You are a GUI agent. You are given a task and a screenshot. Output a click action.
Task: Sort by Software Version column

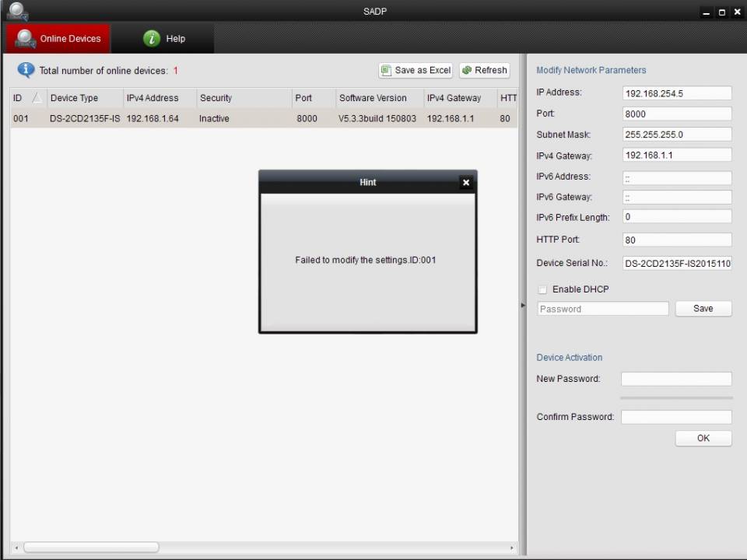click(380, 98)
